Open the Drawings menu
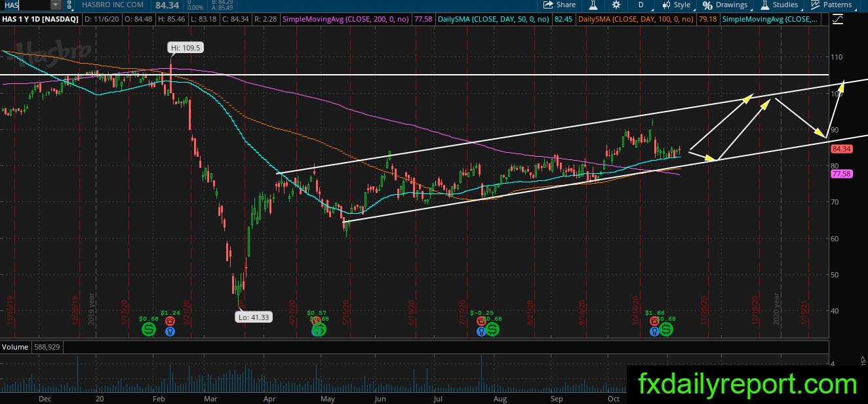Screen dimensions: 868x404 [x=726, y=5]
